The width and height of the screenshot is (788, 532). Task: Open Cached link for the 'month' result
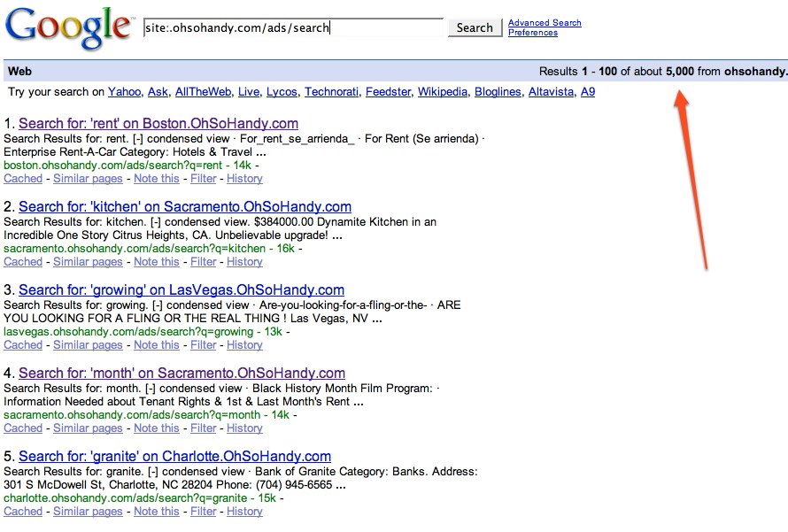coord(23,428)
